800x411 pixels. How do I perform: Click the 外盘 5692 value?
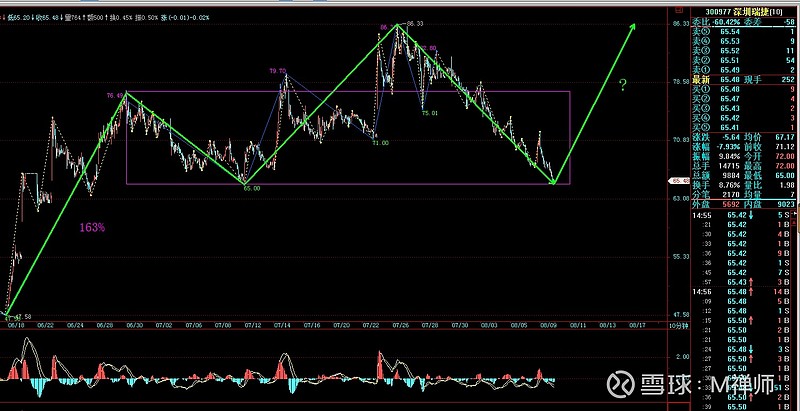(732, 204)
